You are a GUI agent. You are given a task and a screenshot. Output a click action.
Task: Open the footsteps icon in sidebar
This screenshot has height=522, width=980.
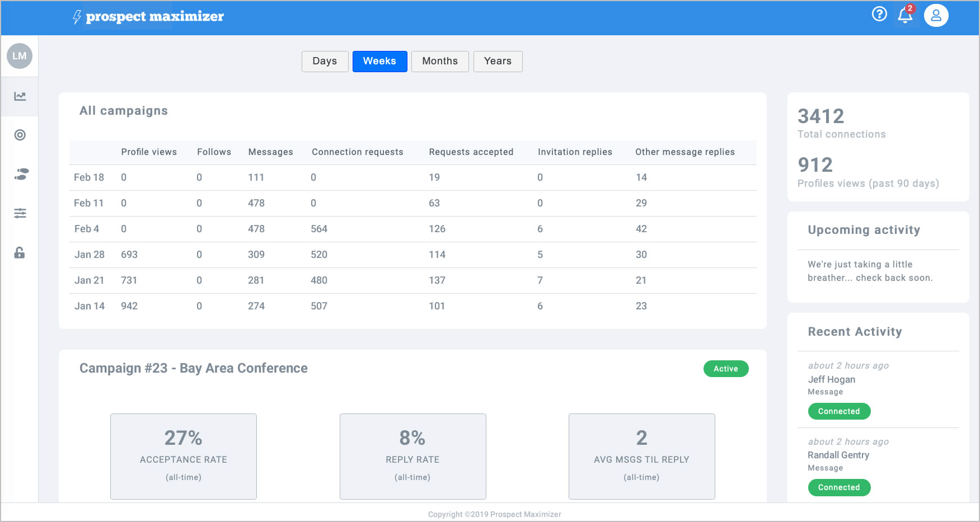point(21,175)
